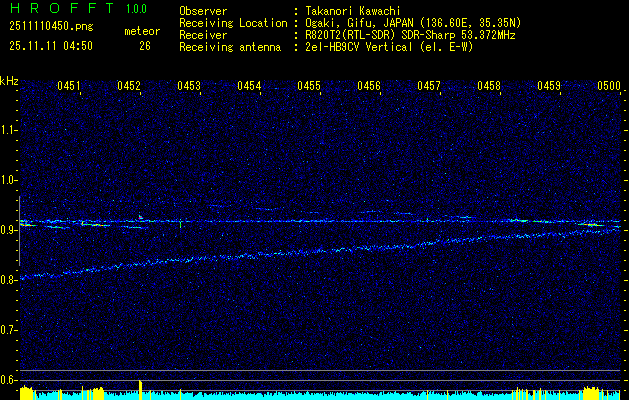Click the meteor count value 26

point(145,46)
